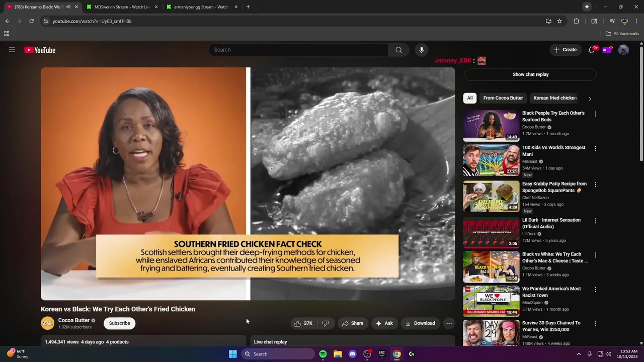Click the video player to pause

(x=248, y=184)
